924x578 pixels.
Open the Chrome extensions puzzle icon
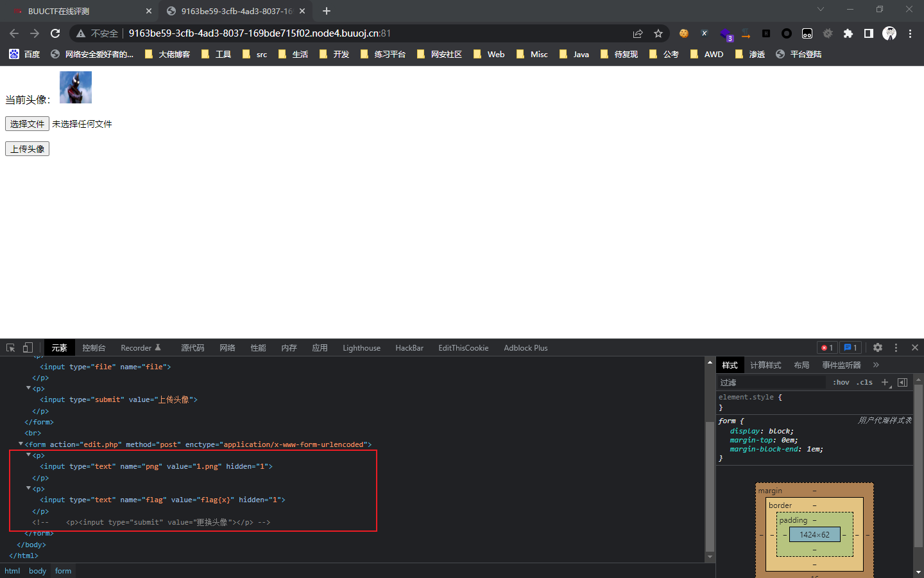click(848, 33)
